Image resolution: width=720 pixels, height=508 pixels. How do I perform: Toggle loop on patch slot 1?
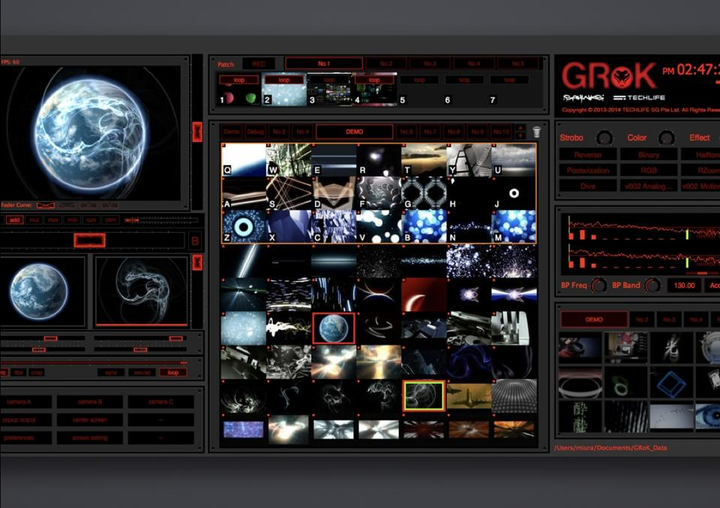pos(239,80)
